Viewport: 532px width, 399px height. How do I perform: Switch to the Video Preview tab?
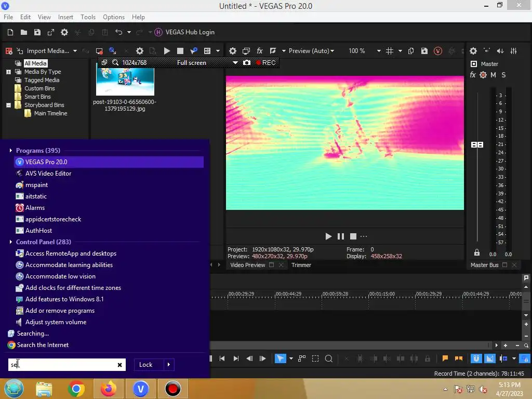click(x=248, y=265)
